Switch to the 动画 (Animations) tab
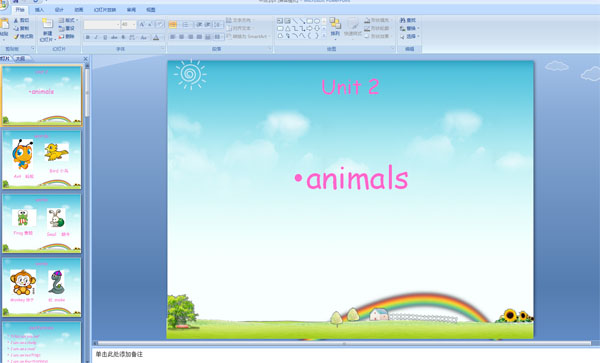 coord(78,10)
